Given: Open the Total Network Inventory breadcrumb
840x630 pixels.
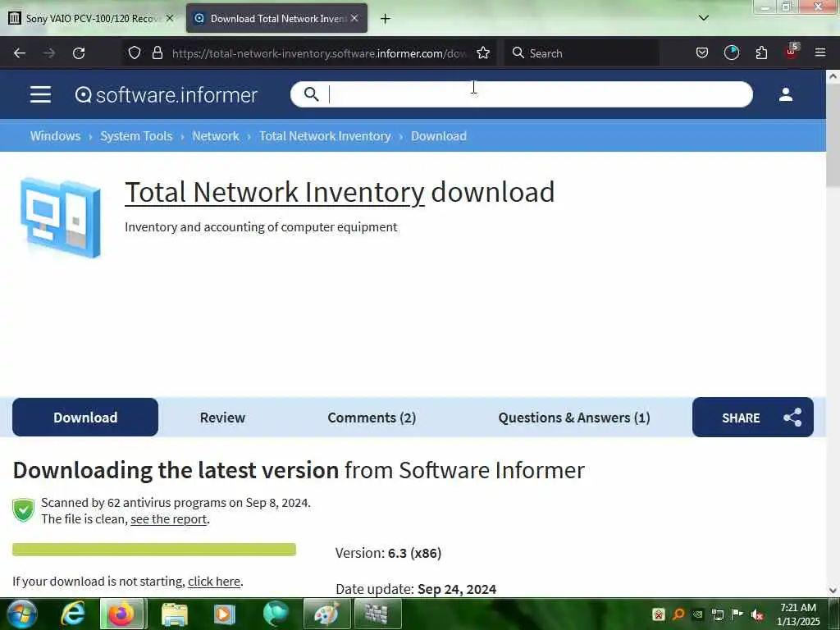Looking at the screenshot, I should coord(325,136).
